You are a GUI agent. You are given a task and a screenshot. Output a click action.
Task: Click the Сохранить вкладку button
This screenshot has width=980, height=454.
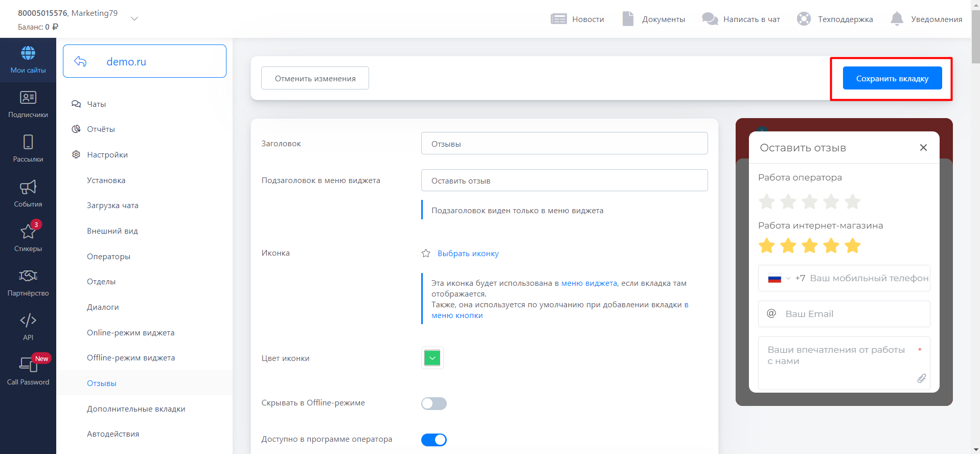[x=892, y=79]
